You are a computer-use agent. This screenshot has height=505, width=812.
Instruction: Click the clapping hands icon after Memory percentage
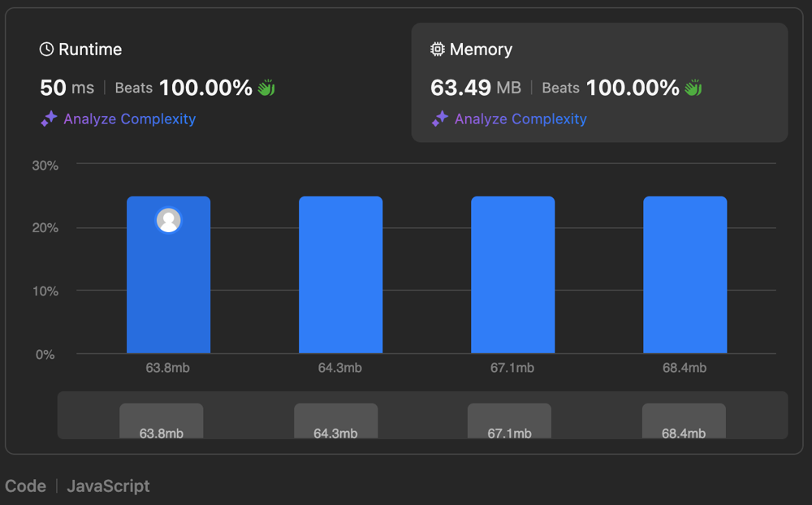click(693, 88)
